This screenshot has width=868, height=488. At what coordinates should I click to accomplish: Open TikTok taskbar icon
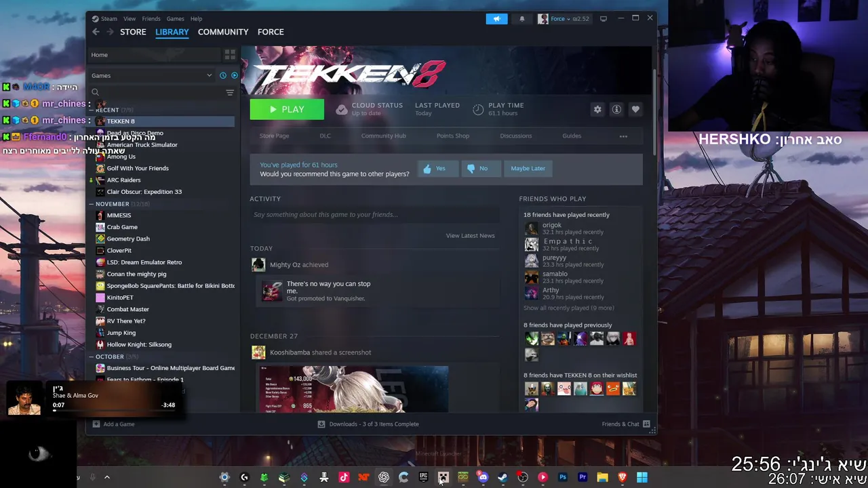tap(344, 477)
